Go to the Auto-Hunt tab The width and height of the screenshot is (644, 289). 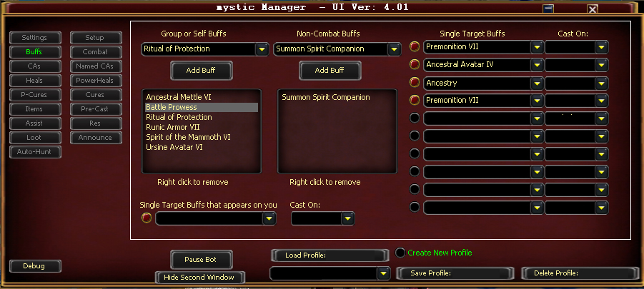click(x=35, y=152)
